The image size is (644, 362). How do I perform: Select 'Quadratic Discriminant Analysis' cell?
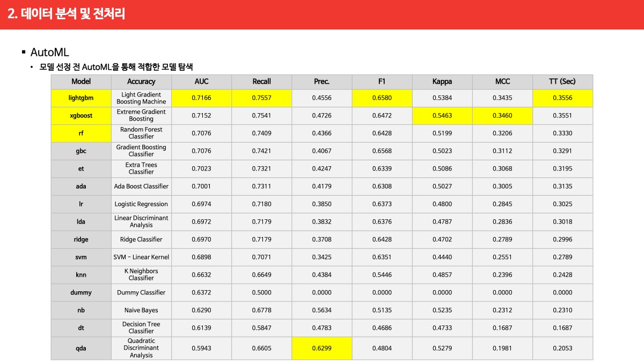point(141,348)
